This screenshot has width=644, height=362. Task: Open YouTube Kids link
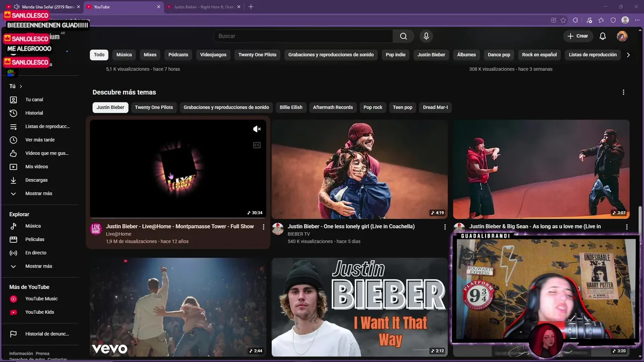[x=40, y=312]
